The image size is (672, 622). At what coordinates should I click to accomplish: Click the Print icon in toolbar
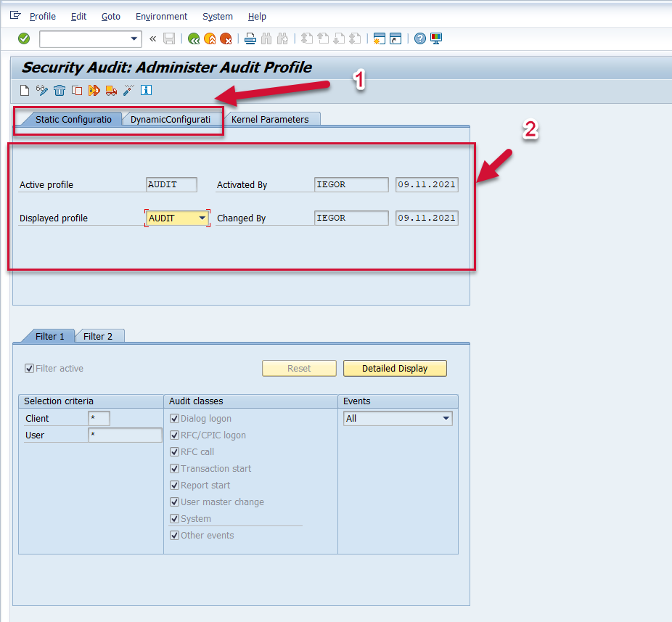(x=250, y=38)
